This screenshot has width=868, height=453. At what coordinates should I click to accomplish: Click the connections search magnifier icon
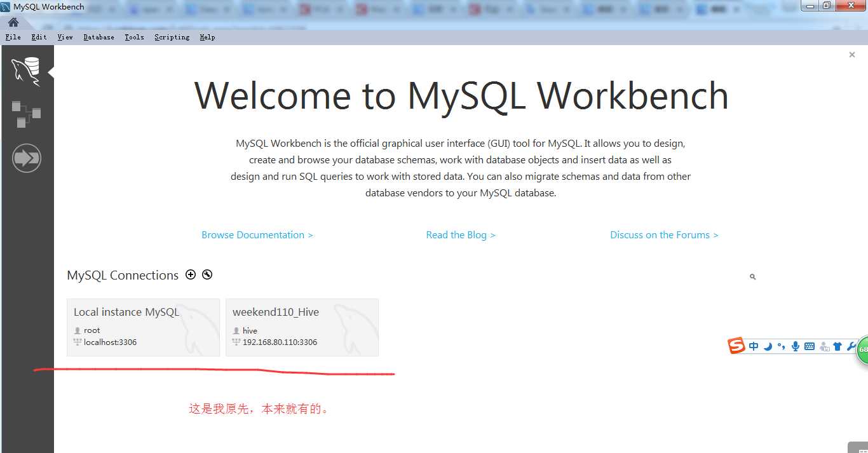coord(752,277)
